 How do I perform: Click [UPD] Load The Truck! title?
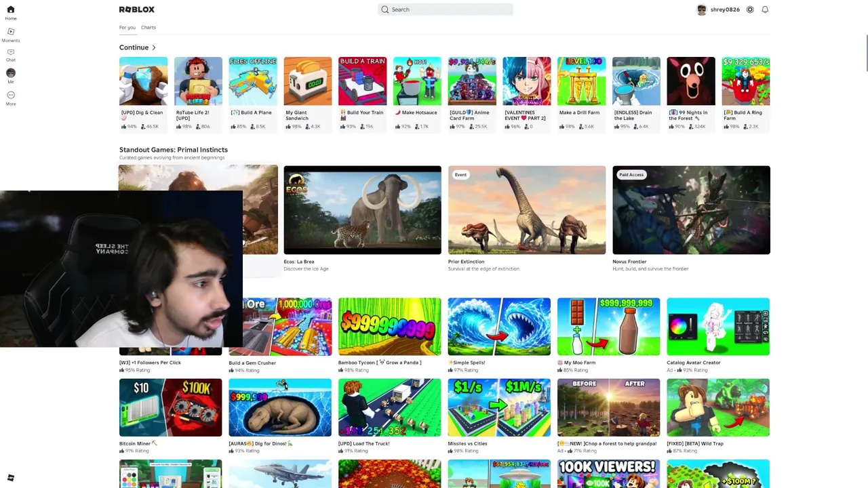click(x=364, y=443)
